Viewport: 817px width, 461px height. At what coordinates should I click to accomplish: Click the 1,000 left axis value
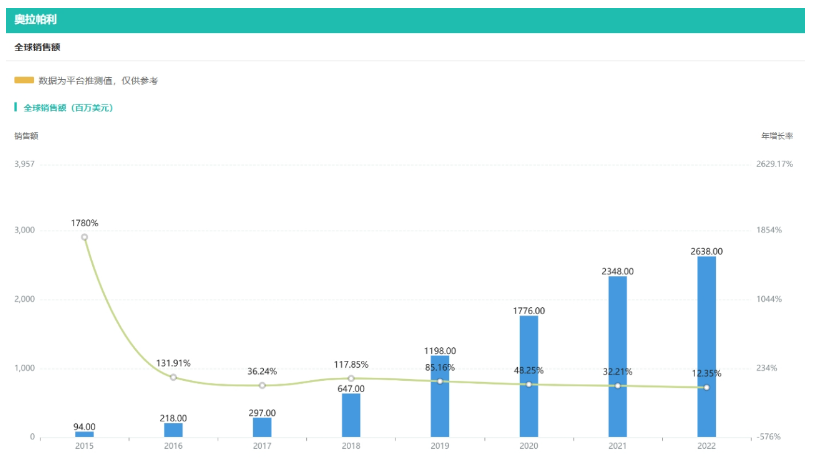(24, 368)
